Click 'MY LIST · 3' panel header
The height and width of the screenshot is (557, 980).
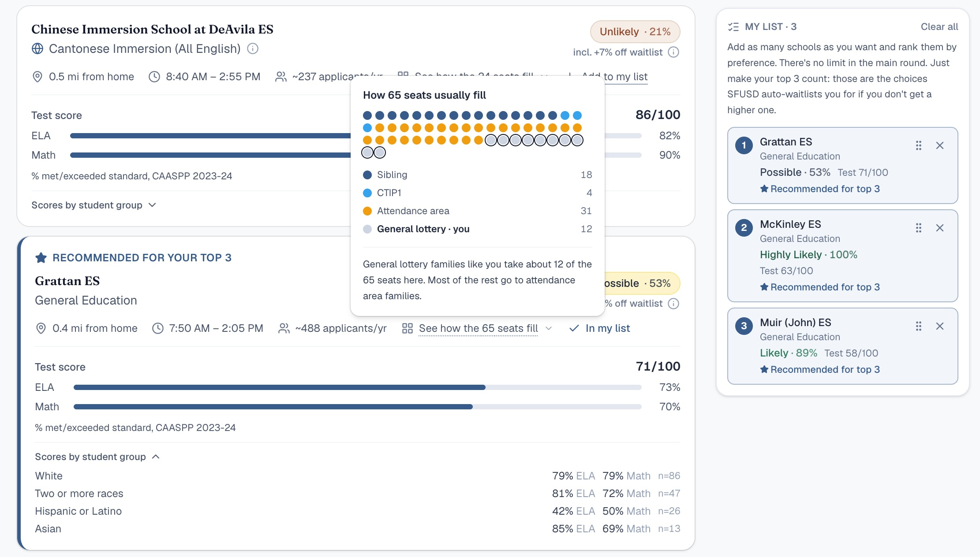(x=771, y=26)
